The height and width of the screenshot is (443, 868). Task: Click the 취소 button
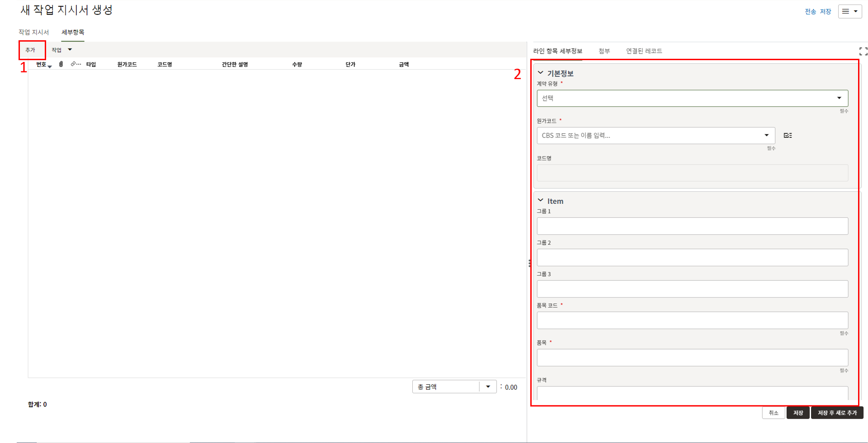[x=773, y=413]
